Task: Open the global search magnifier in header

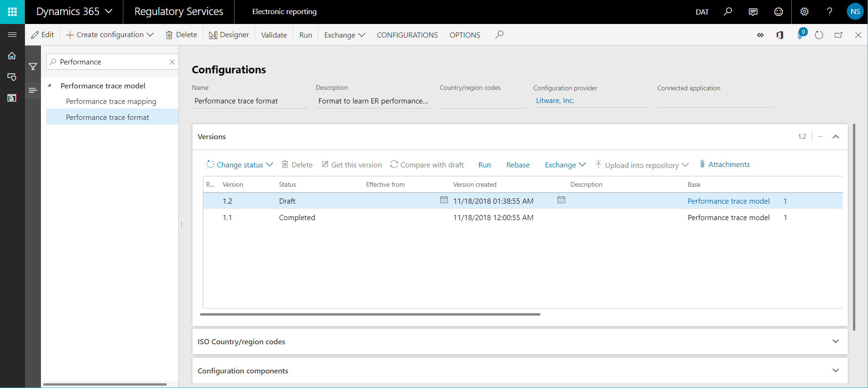Action: pos(728,12)
